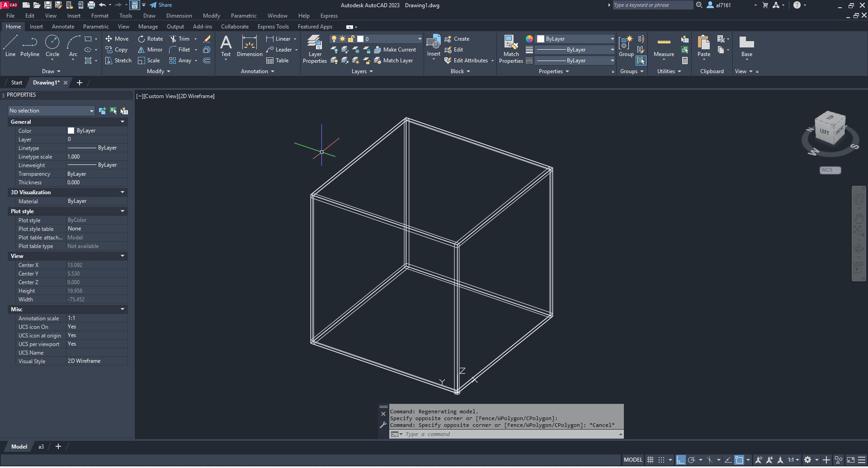
Task: Open the object color ByLayer dropdown
Action: click(x=575, y=39)
